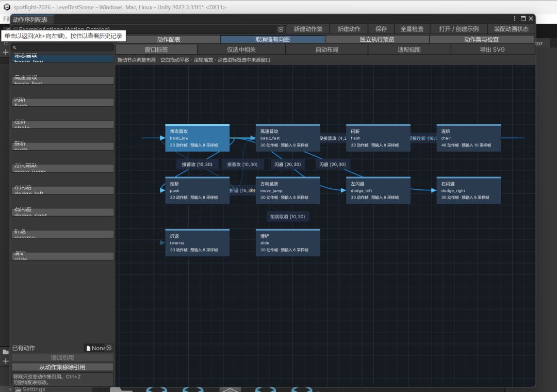The height and width of the screenshot is (392, 557).
Task: Toggle 仅选中相关 filter
Action: tap(241, 50)
